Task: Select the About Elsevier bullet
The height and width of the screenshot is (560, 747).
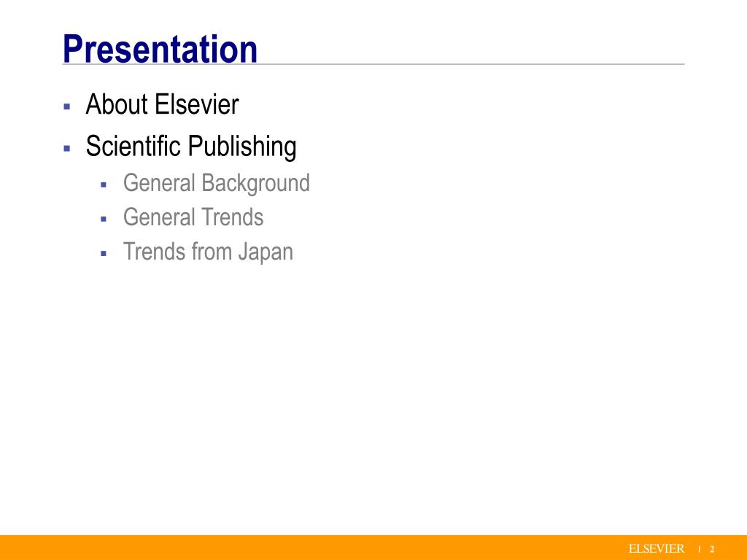Action: (x=162, y=104)
